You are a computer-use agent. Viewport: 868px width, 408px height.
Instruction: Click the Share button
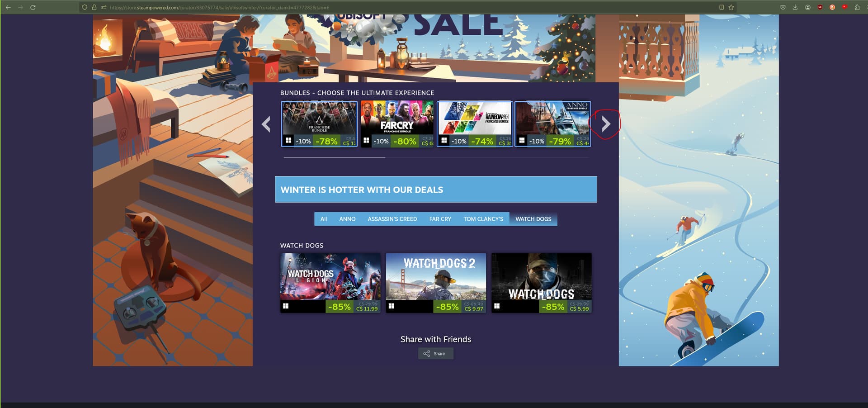[x=435, y=354]
